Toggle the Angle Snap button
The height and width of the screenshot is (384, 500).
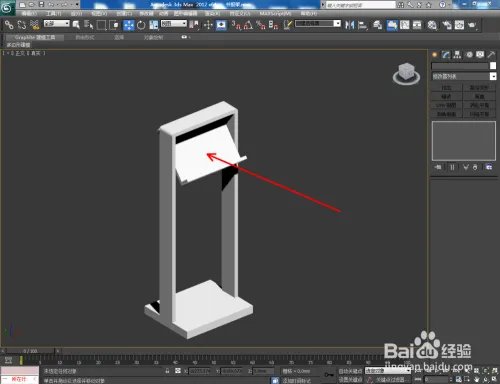[x=248, y=25]
